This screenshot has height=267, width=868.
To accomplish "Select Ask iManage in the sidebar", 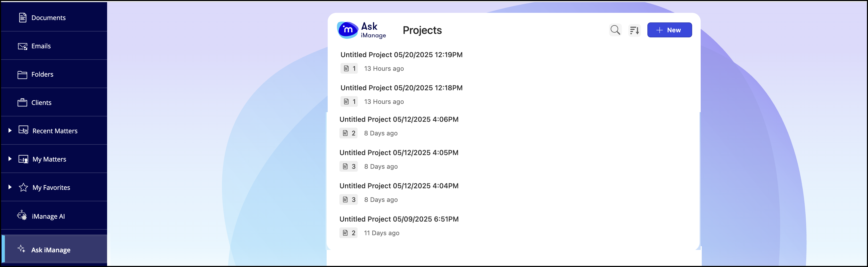I will pos(51,250).
